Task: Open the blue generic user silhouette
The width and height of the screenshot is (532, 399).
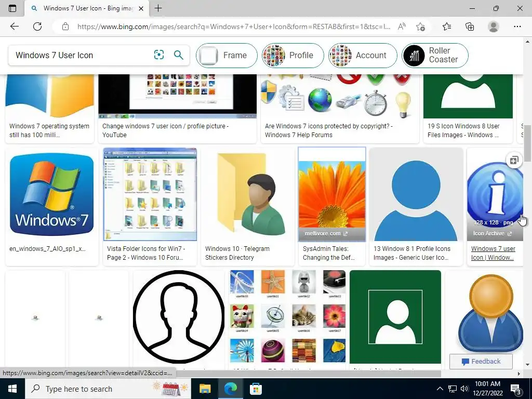Action: pos(416,194)
